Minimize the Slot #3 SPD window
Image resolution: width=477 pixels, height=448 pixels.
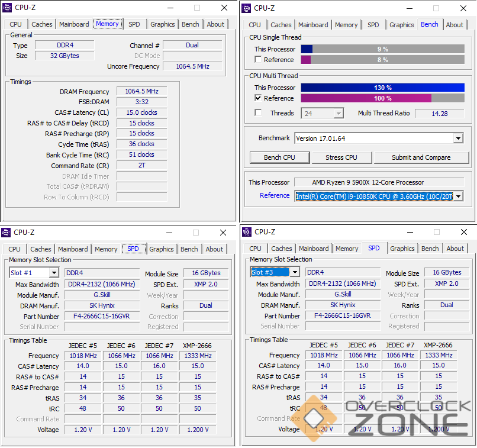tap(410, 232)
